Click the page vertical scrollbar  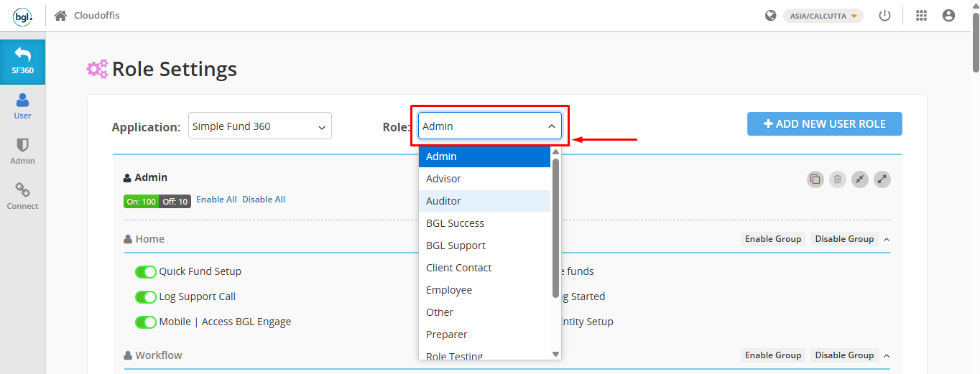pos(975,43)
